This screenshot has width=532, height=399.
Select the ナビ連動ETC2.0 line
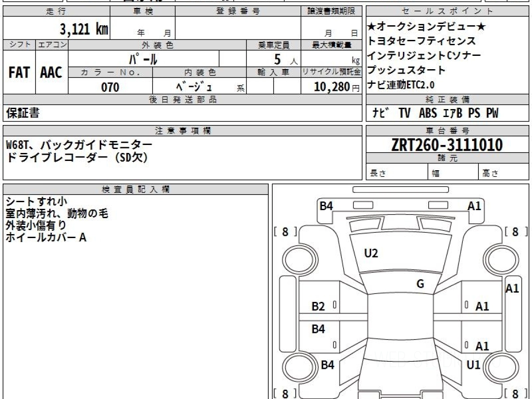[401, 85]
